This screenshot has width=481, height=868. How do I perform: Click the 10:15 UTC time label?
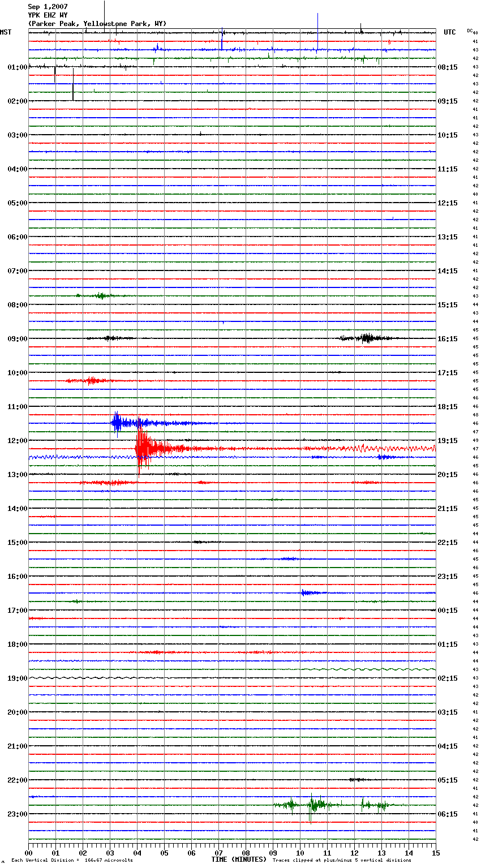click(x=448, y=135)
